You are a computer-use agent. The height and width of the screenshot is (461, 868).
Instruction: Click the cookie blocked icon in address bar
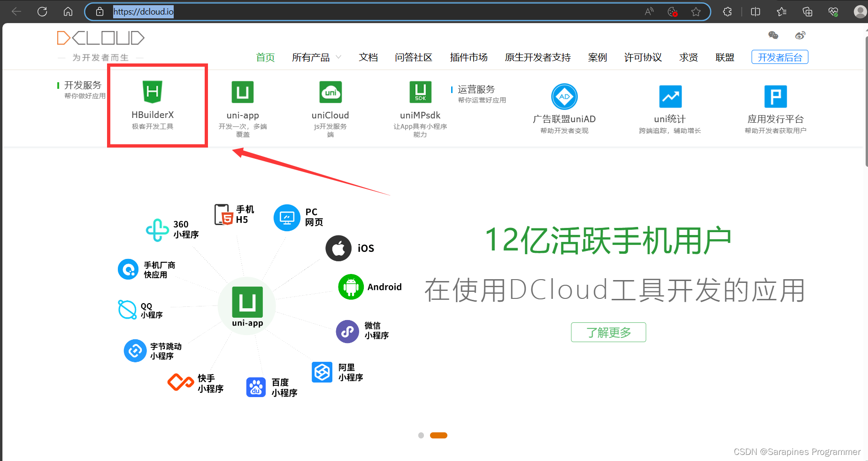(673, 12)
